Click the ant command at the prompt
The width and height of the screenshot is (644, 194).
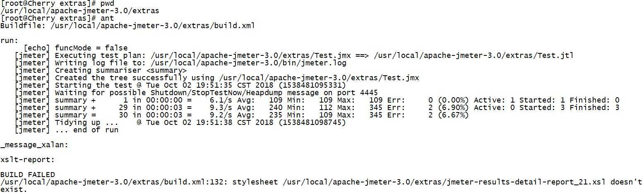[107, 18]
